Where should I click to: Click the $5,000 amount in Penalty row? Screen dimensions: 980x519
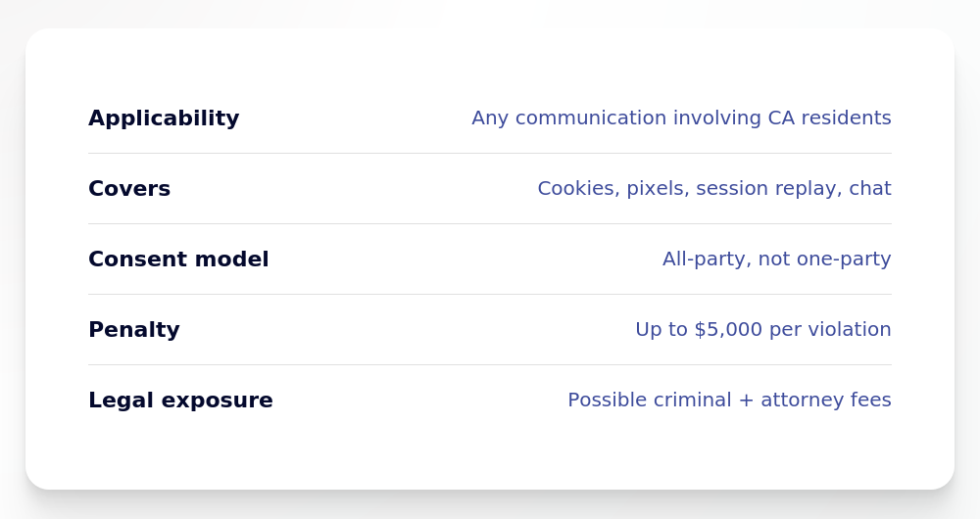coord(728,330)
